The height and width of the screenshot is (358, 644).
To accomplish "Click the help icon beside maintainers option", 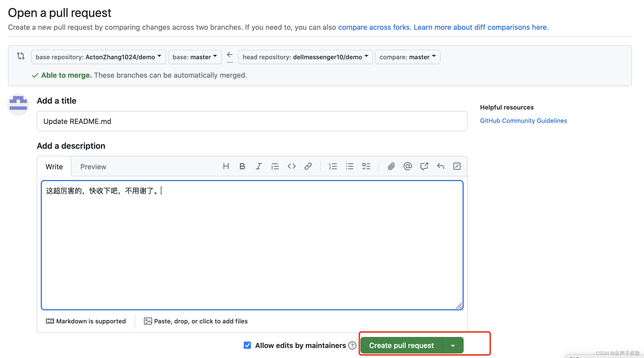I will click(x=352, y=345).
